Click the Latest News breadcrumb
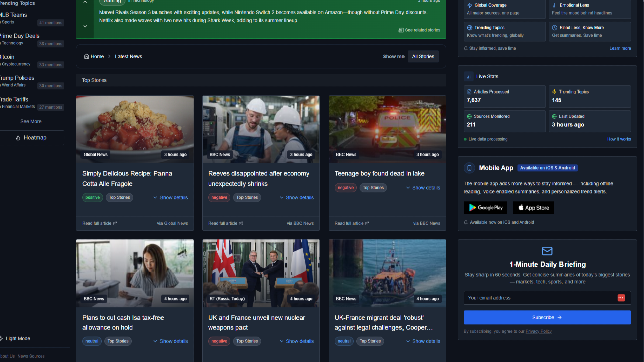Image resolution: width=644 pixels, height=362 pixels. pos(128,56)
